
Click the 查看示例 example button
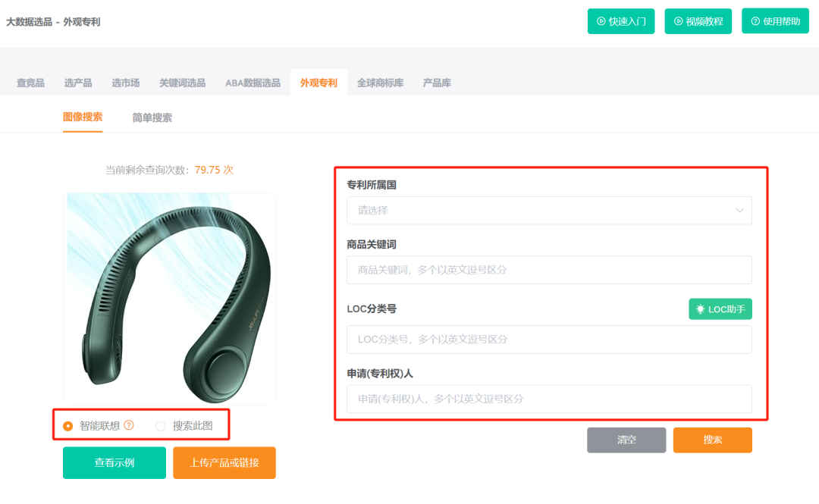[114, 462]
